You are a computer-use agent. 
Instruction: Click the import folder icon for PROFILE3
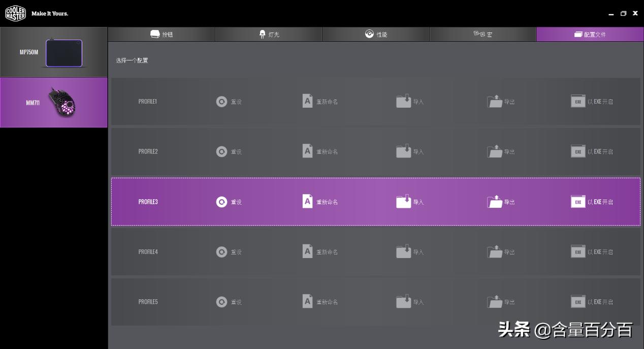403,201
